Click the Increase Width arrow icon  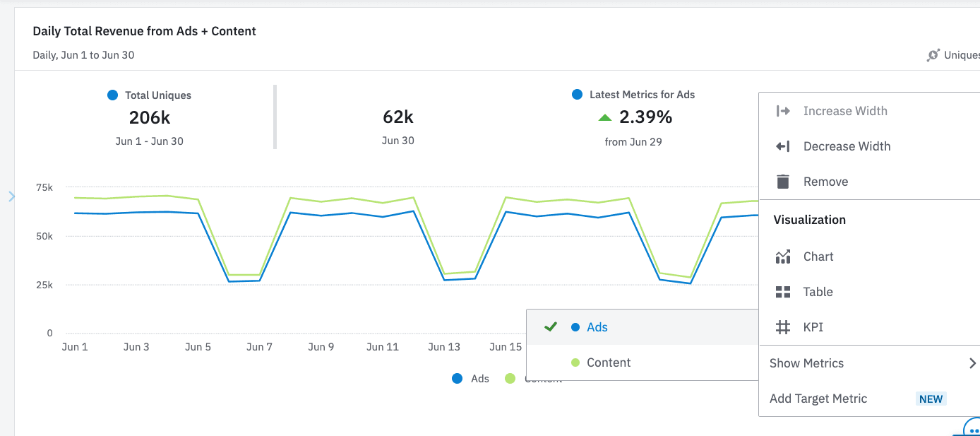pos(782,111)
